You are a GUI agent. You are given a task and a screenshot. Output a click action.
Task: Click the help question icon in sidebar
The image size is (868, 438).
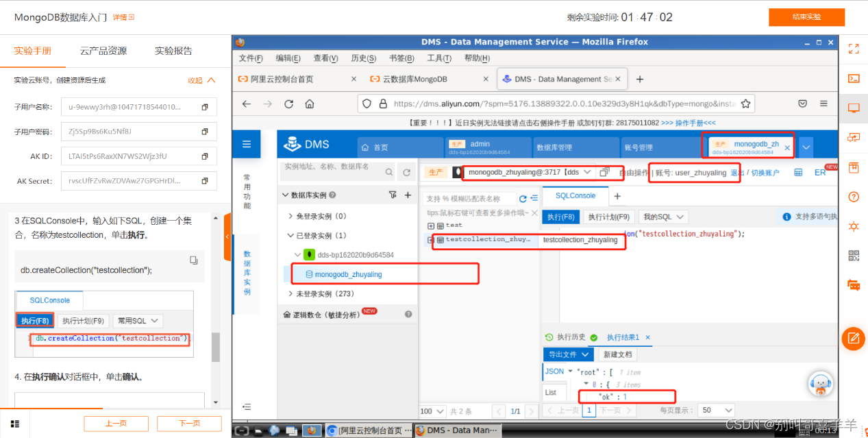click(854, 197)
